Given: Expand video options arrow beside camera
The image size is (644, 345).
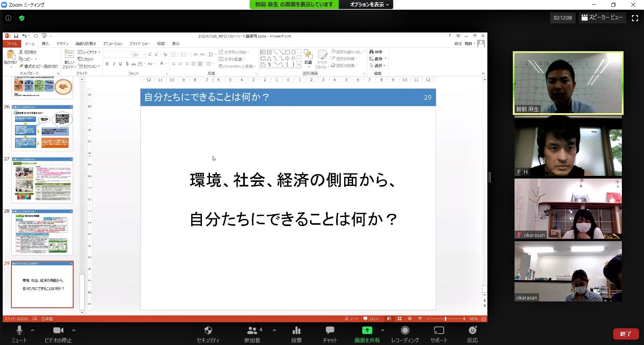Looking at the screenshot, I should tap(74, 330).
